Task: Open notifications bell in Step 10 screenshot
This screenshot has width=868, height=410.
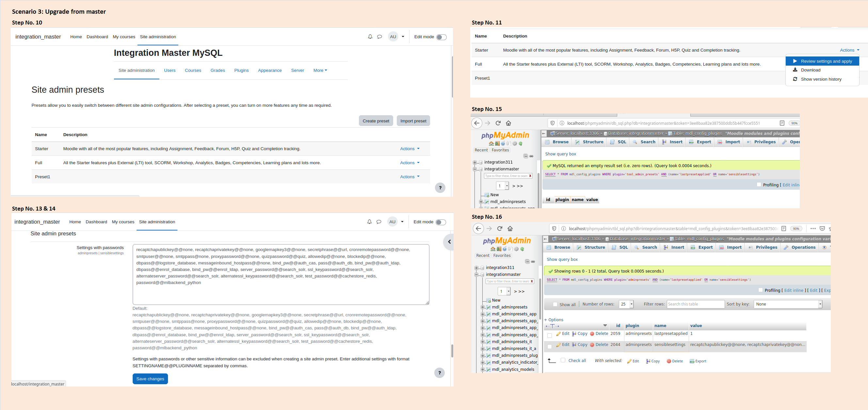Action: [x=370, y=37]
